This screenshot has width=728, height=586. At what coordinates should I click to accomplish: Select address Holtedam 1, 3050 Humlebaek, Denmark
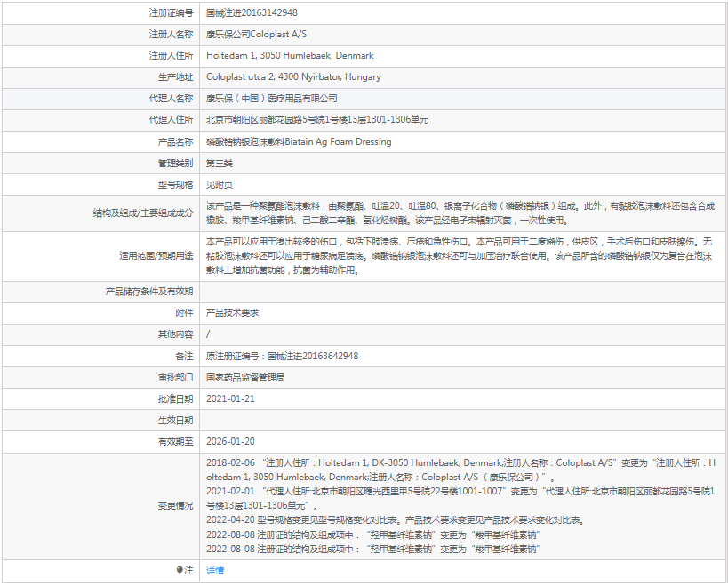tap(290, 56)
